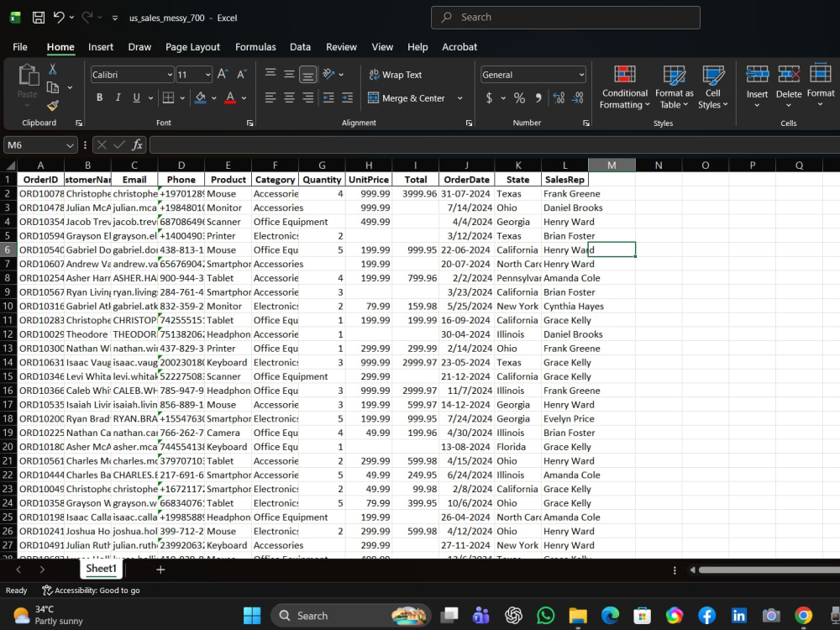The width and height of the screenshot is (840, 630).
Task: Open WhatsApp from the taskbar
Action: [x=545, y=616]
